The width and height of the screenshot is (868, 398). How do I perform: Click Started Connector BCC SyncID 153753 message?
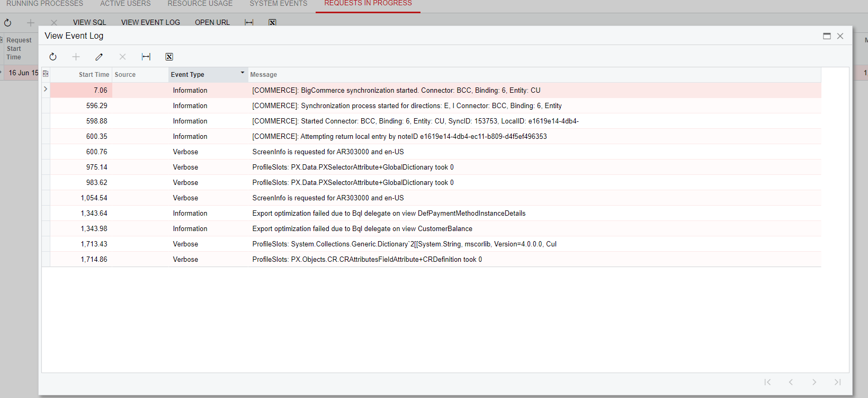[415, 121]
